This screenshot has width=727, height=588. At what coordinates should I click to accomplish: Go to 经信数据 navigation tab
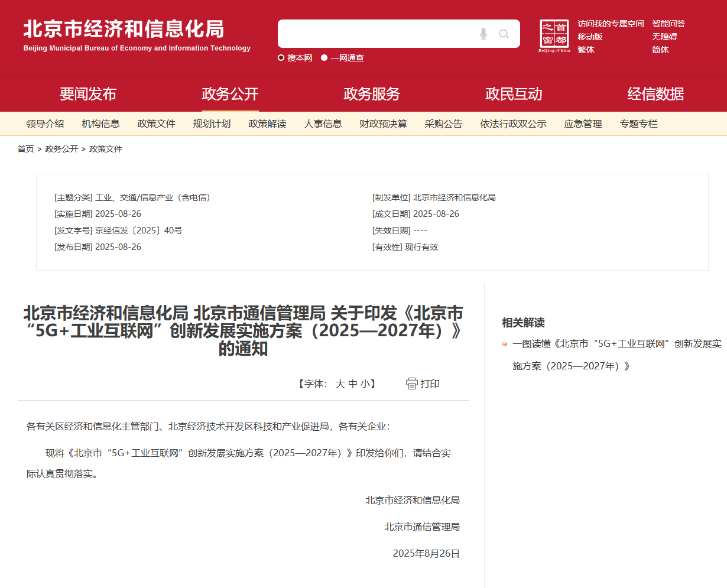click(655, 94)
